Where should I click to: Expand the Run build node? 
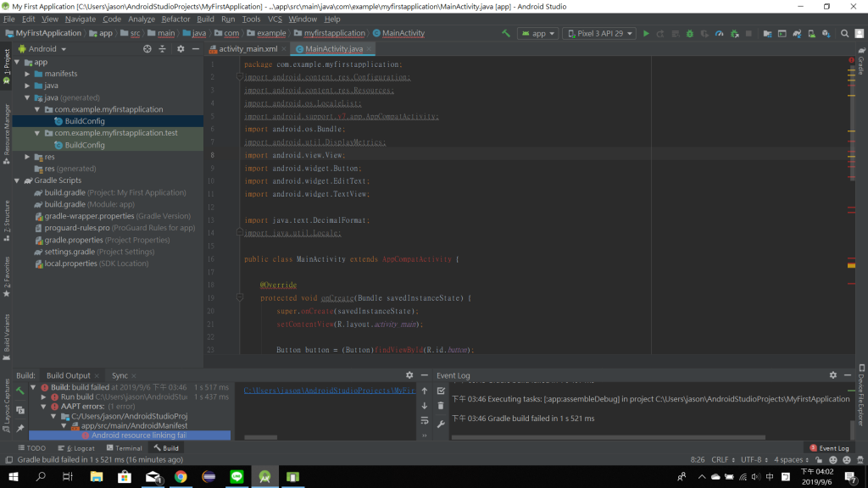pos(44,396)
